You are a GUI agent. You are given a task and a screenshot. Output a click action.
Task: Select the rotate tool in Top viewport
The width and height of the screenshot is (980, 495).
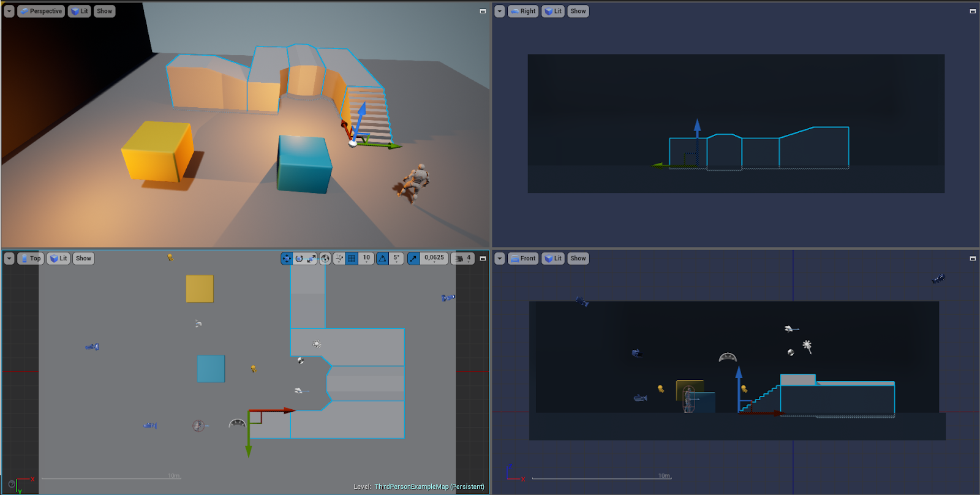pyautogui.click(x=299, y=259)
